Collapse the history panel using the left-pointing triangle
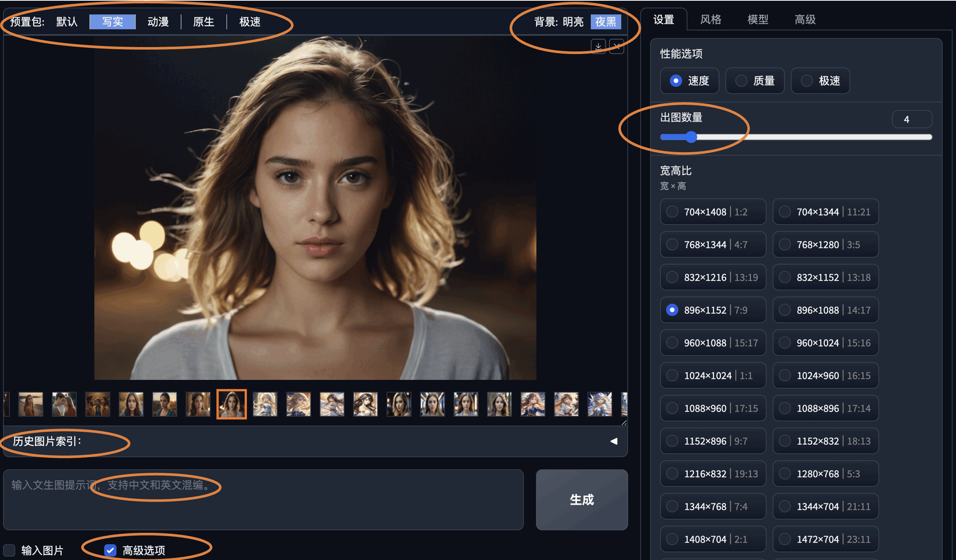Screen dimensions: 956x560 coord(614,441)
